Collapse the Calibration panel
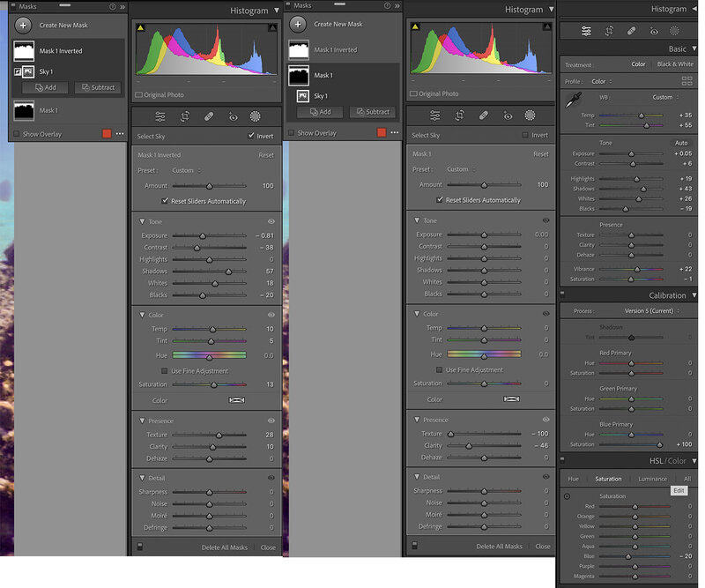Image resolution: width=705 pixels, height=588 pixels. pos(694,296)
